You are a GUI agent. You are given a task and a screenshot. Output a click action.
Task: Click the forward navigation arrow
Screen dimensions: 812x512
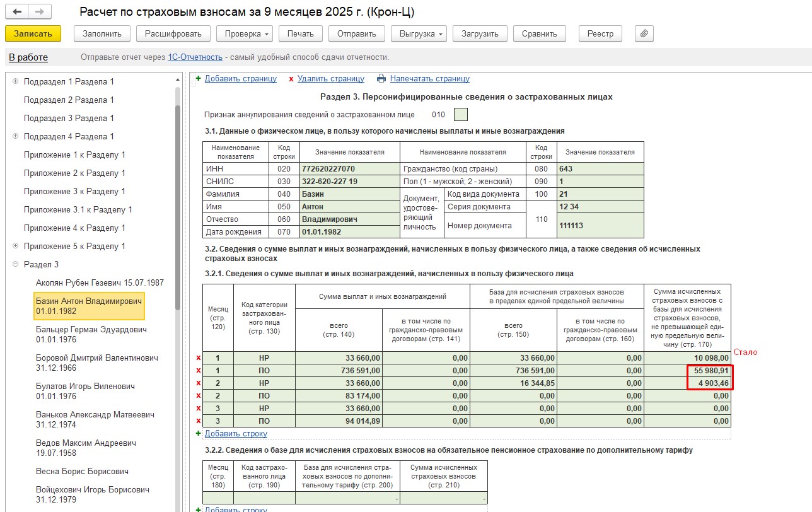(x=39, y=12)
